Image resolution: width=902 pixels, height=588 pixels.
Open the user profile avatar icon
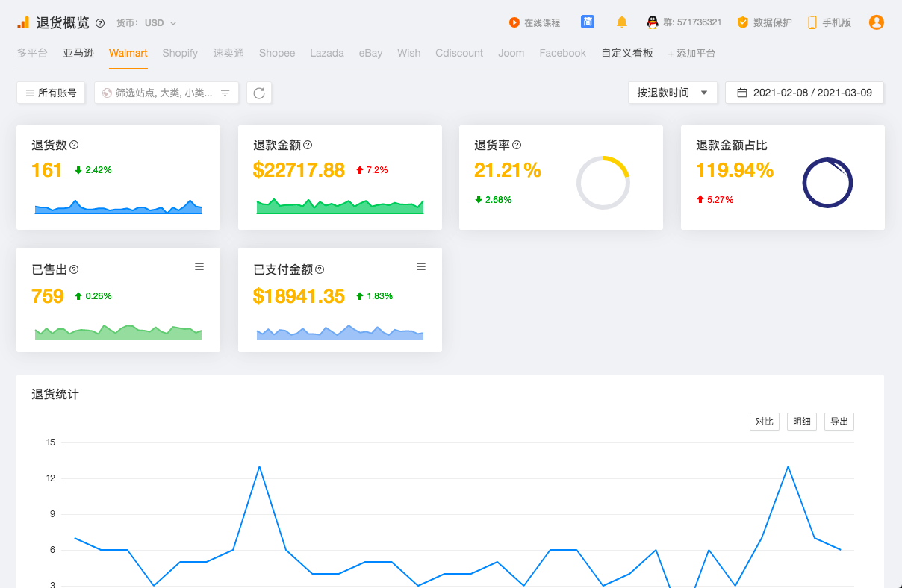tap(876, 22)
